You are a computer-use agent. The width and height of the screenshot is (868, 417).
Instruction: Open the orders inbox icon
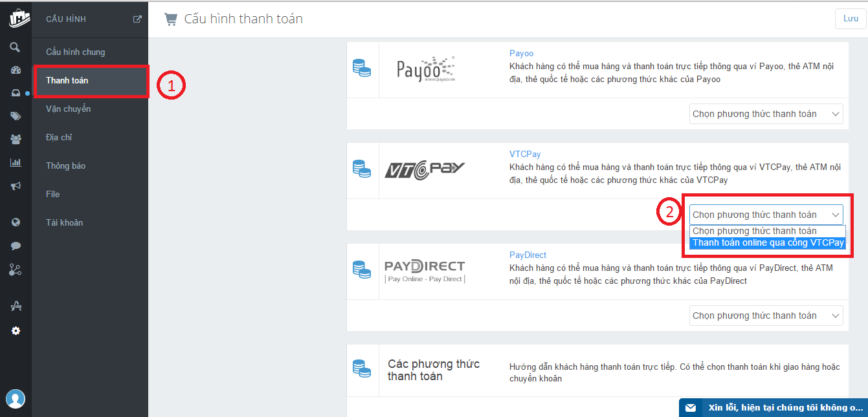click(16, 93)
